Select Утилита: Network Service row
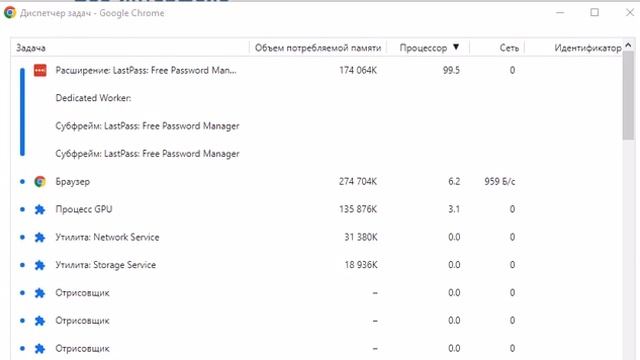The width and height of the screenshot is (640, 360). point(317,237)
